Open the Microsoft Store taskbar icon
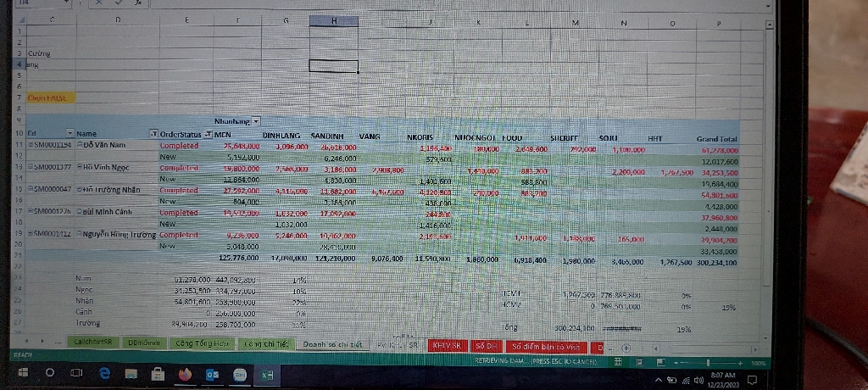Viewport: 868px width, 390px height. coord(158,374)
